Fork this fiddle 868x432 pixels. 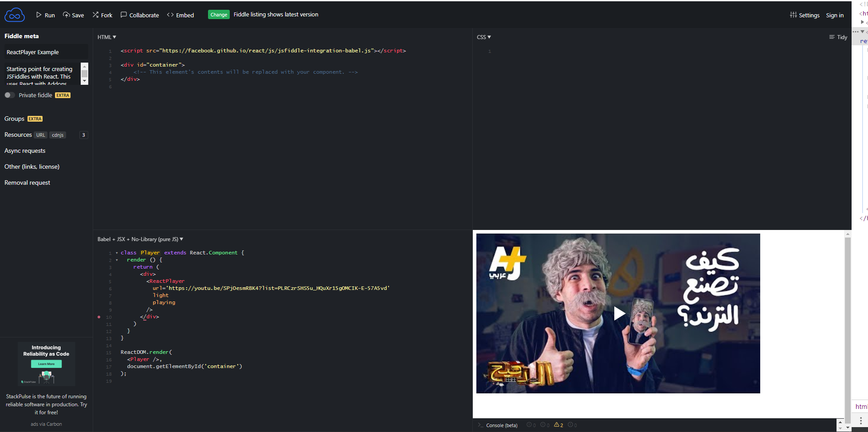102,15
